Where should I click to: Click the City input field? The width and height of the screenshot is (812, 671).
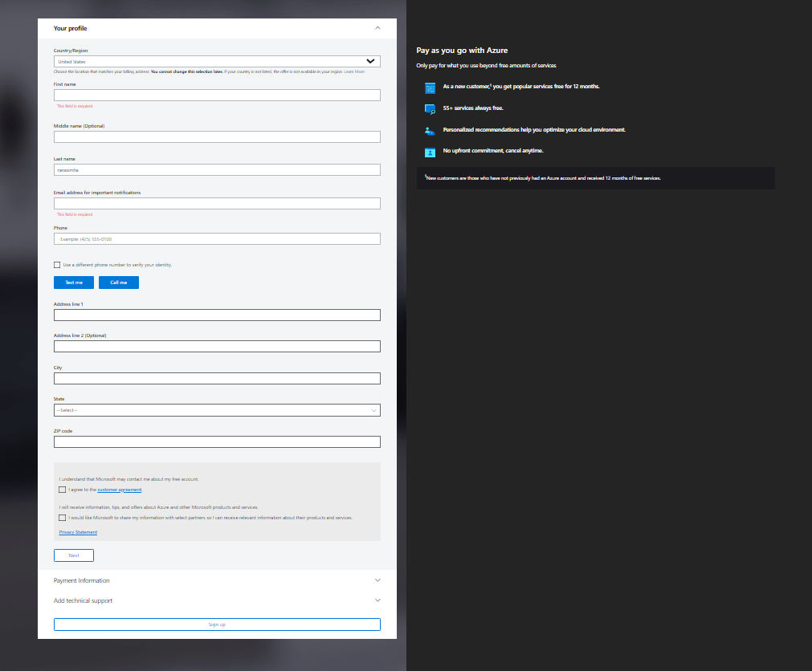[x=217, y=378]
